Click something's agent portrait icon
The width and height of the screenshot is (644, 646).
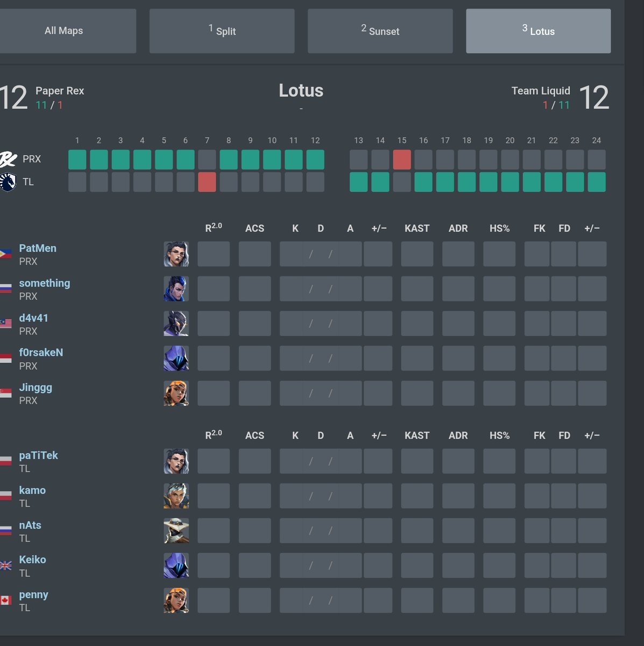(176, 289)
